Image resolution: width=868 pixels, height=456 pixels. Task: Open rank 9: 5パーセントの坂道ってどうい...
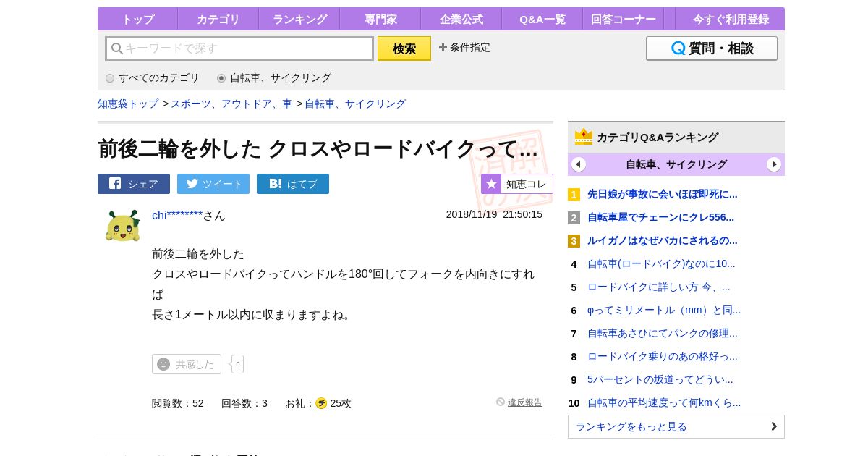pos(660,379)
